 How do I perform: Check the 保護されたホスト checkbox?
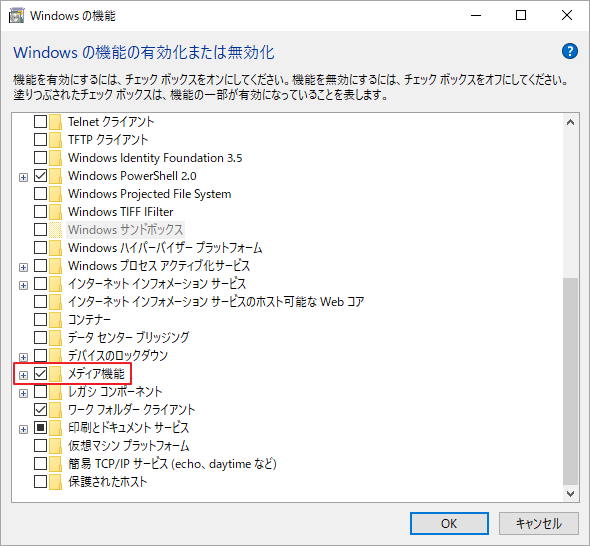40,482
